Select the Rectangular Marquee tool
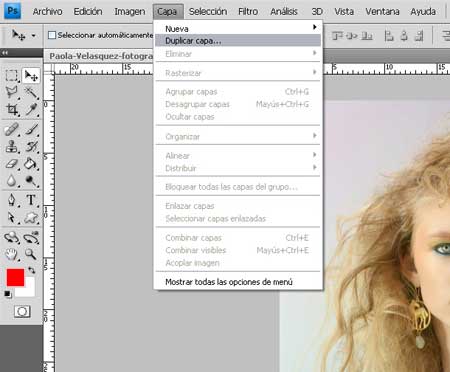The width and height of the screenshot is (450, 372). coord(12,76)
